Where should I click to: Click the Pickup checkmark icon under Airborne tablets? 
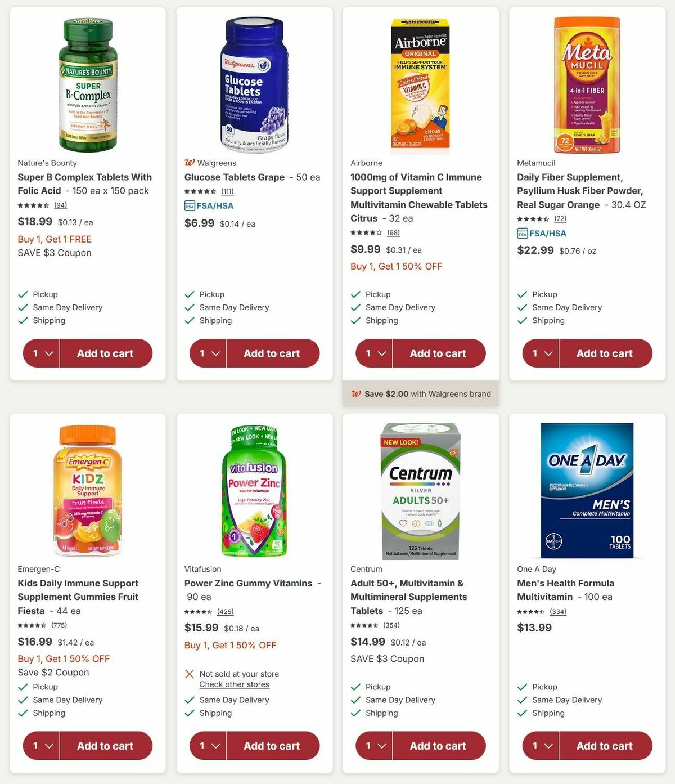(356, 294)
